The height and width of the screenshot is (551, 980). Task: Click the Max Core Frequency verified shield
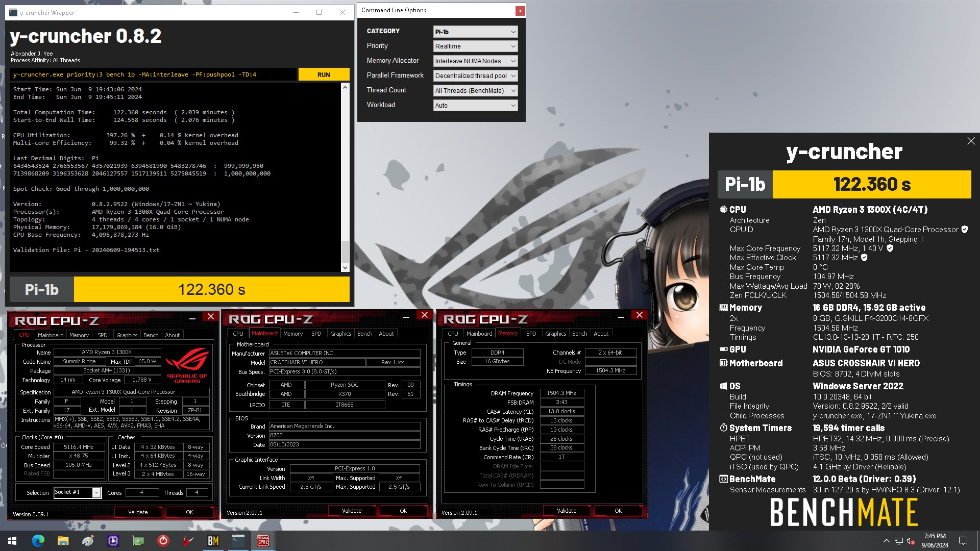tap(890, 248)
